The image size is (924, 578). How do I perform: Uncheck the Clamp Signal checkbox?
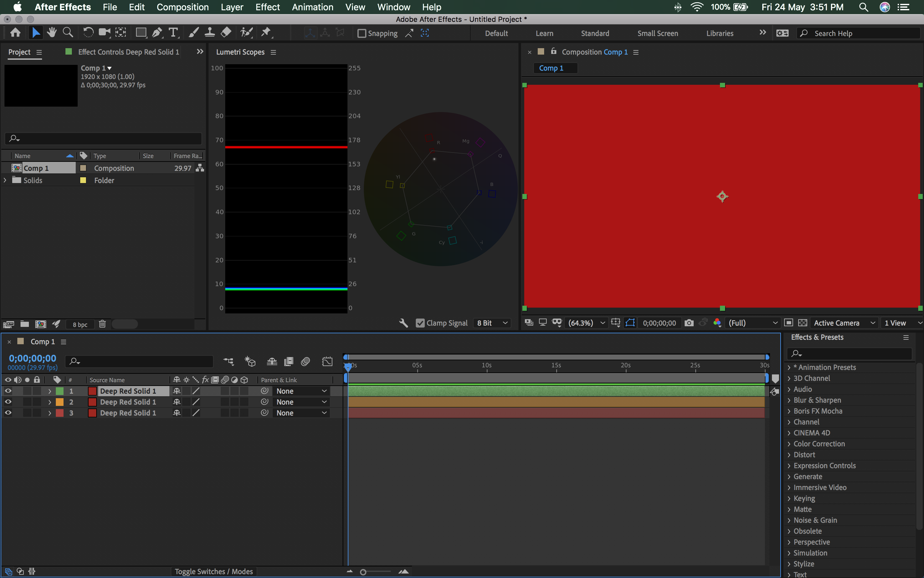pyautogui.click(x=420, y=323)
